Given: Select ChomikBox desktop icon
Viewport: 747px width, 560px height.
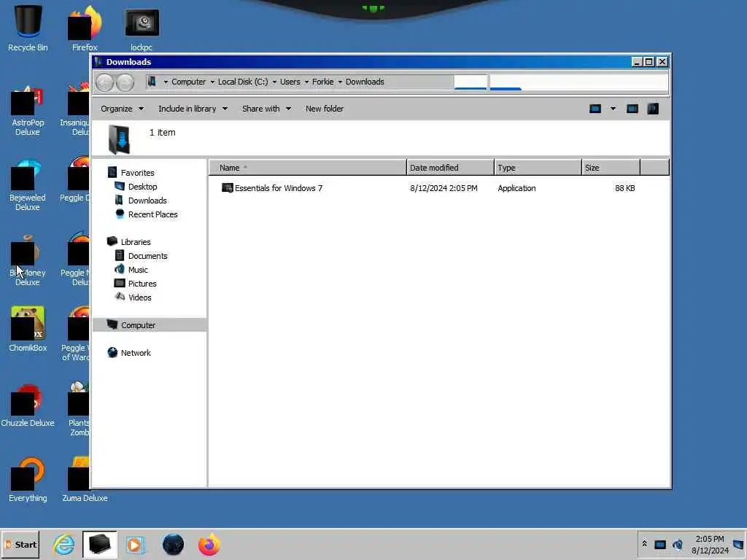Looking at the screenshot, I should (x=28, y=330).
